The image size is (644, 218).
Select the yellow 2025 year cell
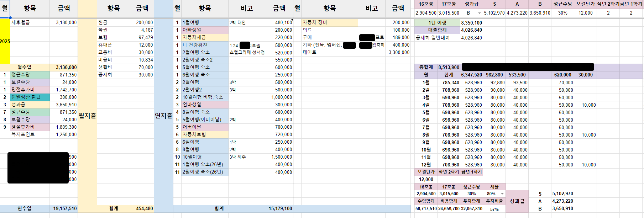tap(5, 41)
